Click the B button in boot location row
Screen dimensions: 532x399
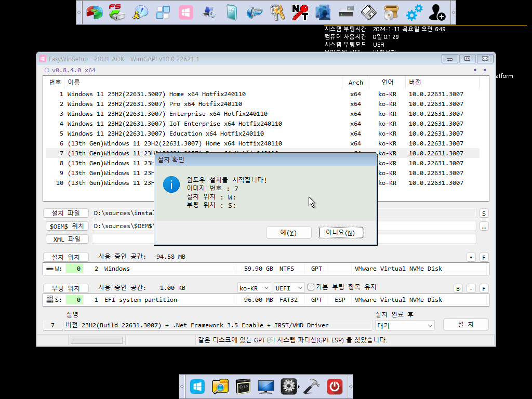458,289
